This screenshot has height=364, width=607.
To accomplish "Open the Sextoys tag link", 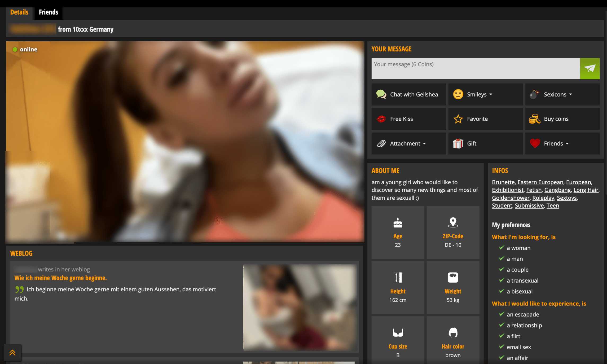I will point(567,198).
